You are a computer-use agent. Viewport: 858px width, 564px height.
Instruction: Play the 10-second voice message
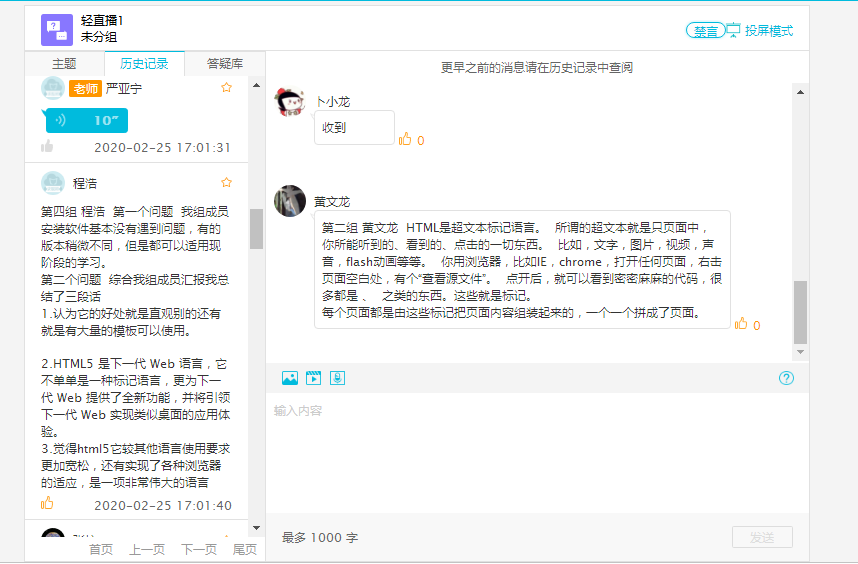87,120
